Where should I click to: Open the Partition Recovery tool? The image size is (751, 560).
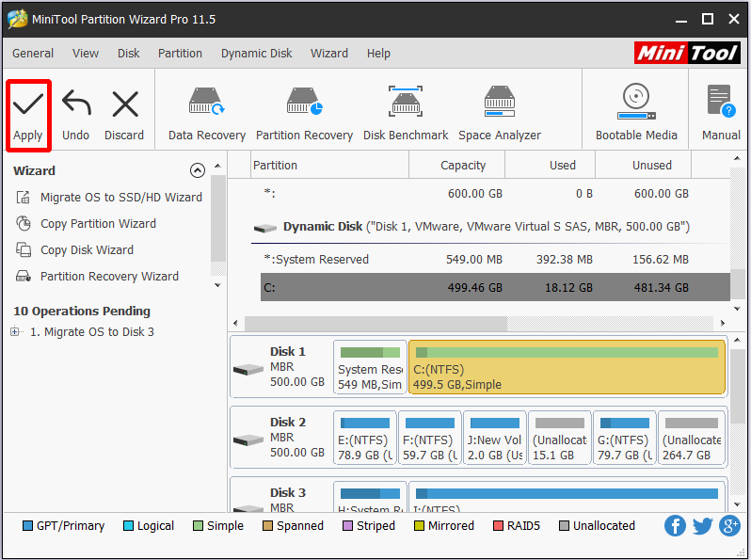coord(304,114)
